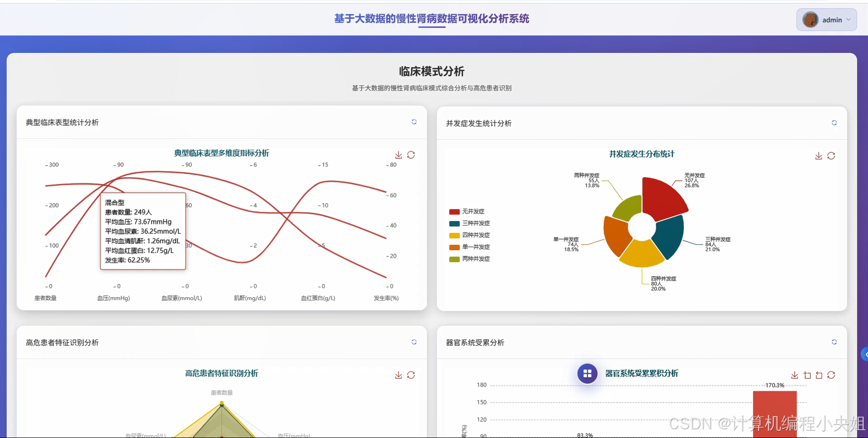Download the 器官系统受累累积分析 bar chart
Image resolution: width=868 pixels, height=438 pixels.
tap(794, 375)
